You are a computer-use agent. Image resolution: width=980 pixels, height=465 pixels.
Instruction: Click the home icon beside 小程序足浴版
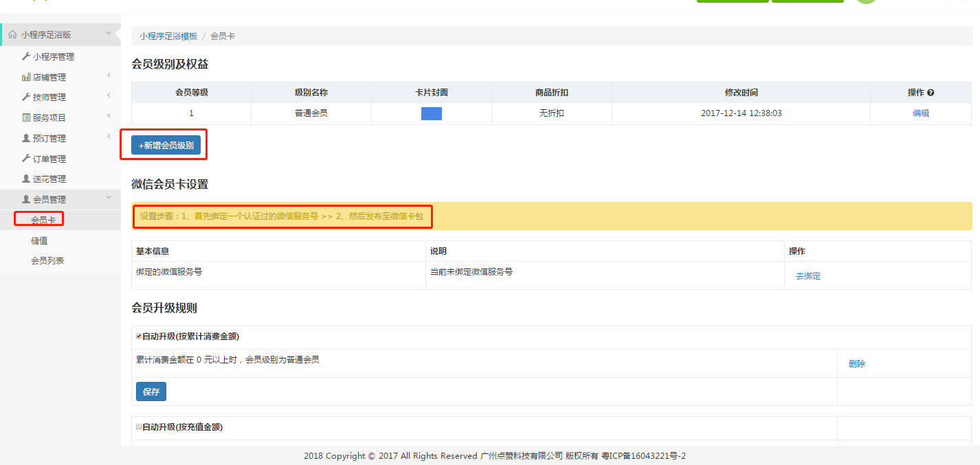(12, 34)
